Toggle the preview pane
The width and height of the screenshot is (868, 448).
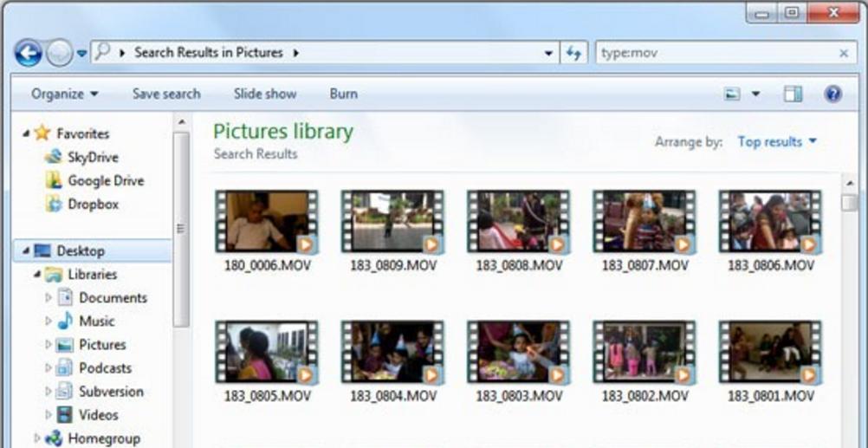(793, 94)
